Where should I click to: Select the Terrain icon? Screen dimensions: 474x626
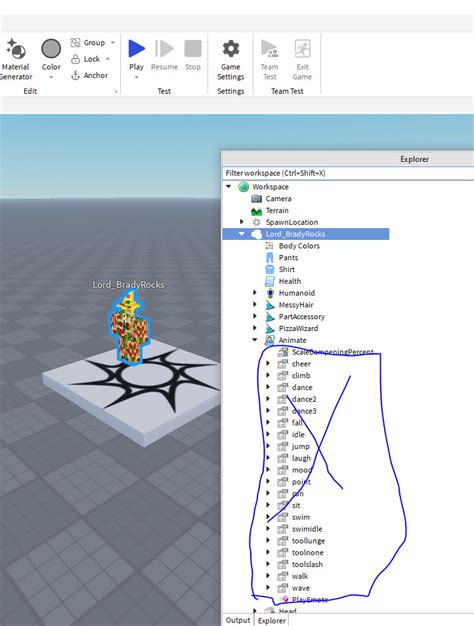[256, 211]
